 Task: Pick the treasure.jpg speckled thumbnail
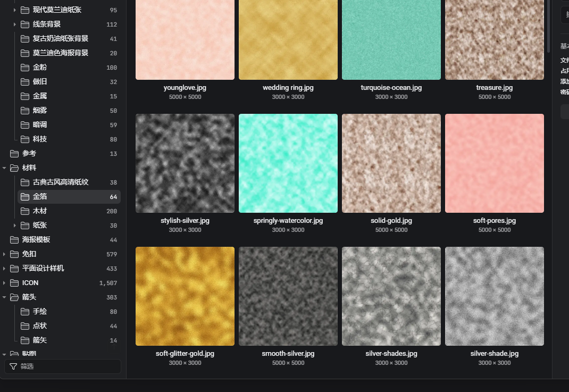(495, 39)
